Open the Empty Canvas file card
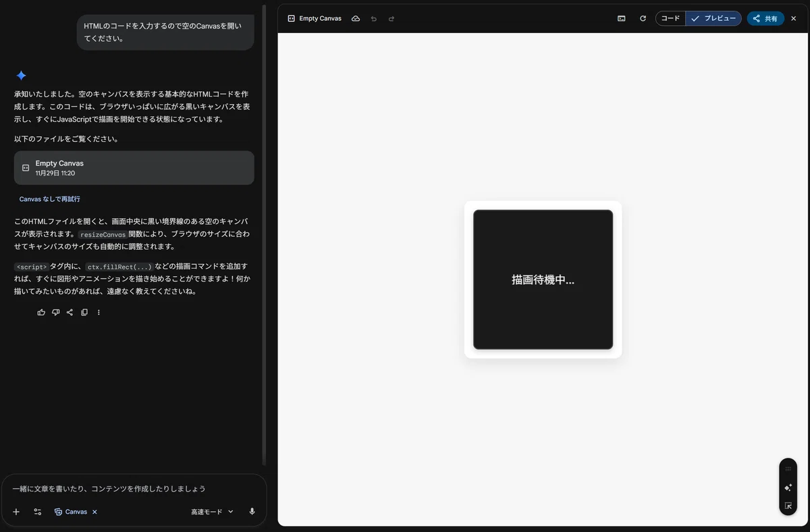The width and height of the screenshot is (810, 532). 134,167
